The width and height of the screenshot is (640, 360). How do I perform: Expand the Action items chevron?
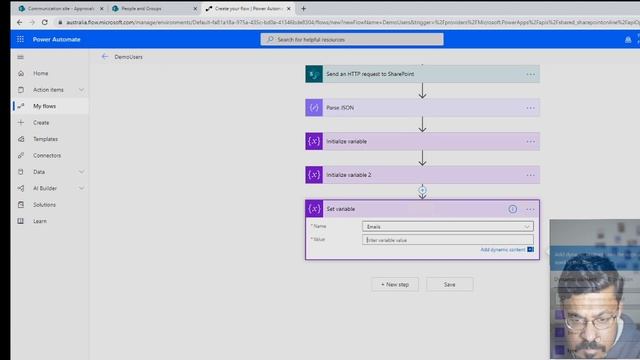point(81,89)
